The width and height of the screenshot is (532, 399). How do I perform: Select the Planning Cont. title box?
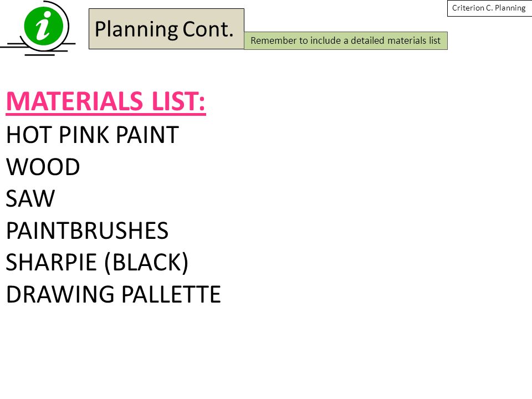[x=166, y=29]
